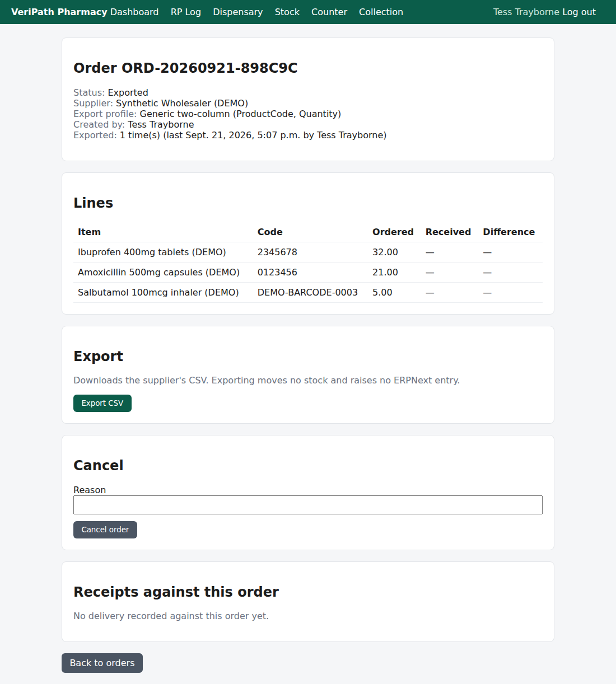The width and height of the screenshot is (616, 684).
Task: Click the Status value Exported
Action: click(x=128, y=92)
